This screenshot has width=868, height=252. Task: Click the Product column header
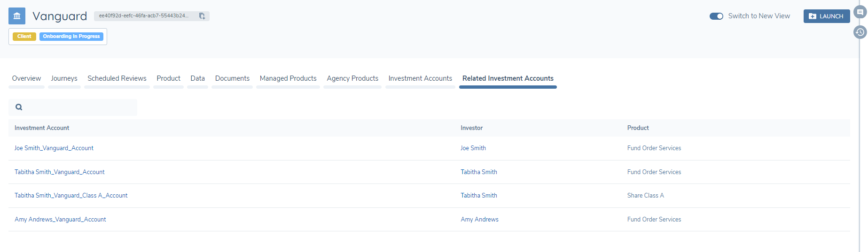pos(638,128)
